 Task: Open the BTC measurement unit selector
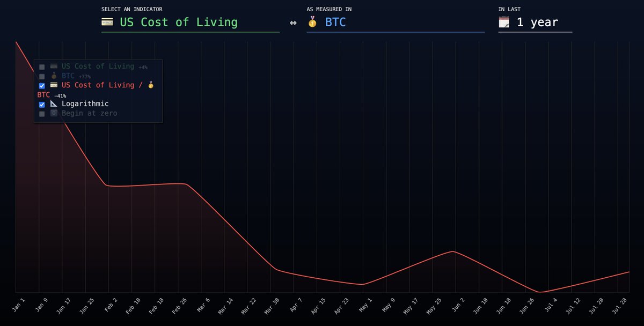click(x=396, y=23)
